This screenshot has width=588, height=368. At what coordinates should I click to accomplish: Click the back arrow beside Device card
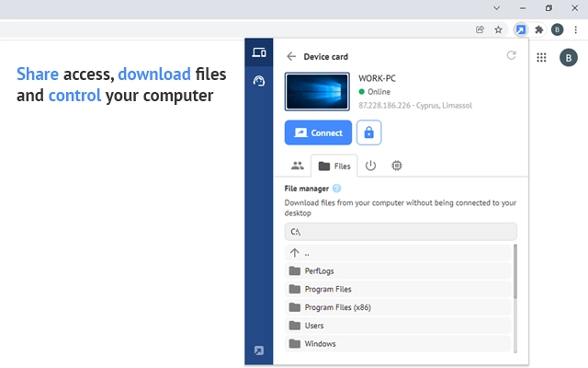pyautogui.click(x=291, y=56)
